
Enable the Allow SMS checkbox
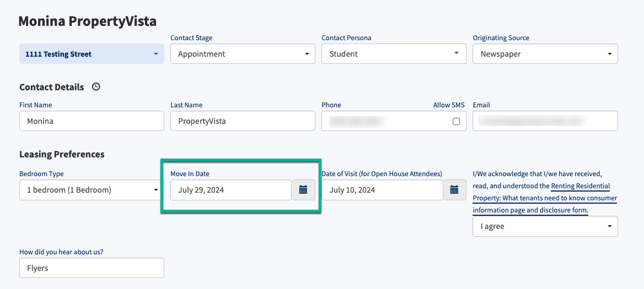point(456,121)
